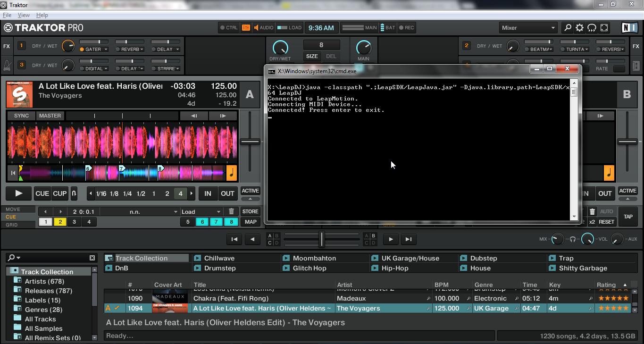This screenshot has height=344, width=644.
Task: Toggle cruise mode headphone icon
Action: (592, 28)
